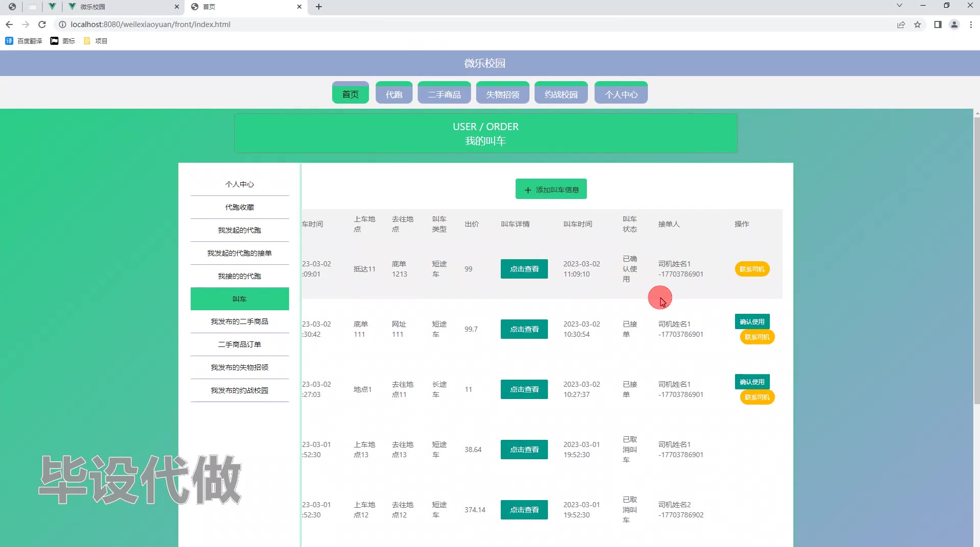The width and height of the screenshot is (980, 547).
Task: Click 点击查看 for the 99.7 price order
Action: click(524, 329)
